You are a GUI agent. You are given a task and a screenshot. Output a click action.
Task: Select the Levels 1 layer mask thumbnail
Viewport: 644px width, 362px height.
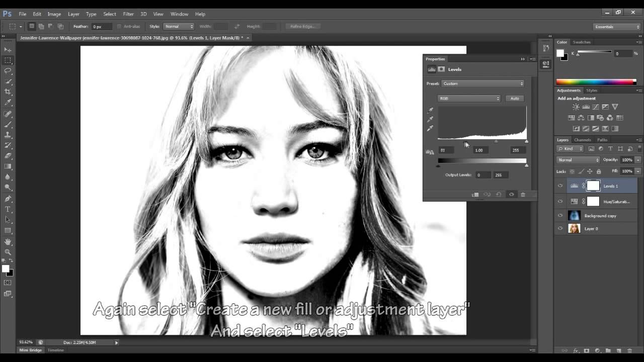pos(593,186)
